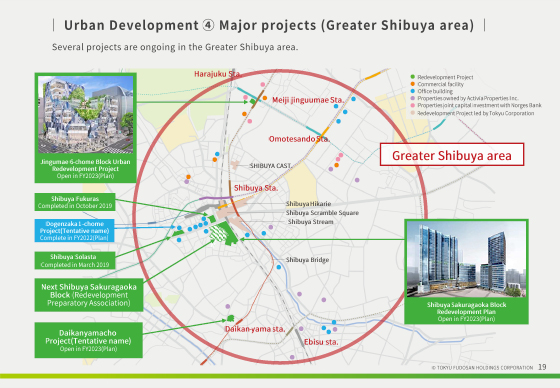This screenshot has height=388, width=560.
Task: Select the Shibuya Fukuras label box
Action: coord(75,202)
